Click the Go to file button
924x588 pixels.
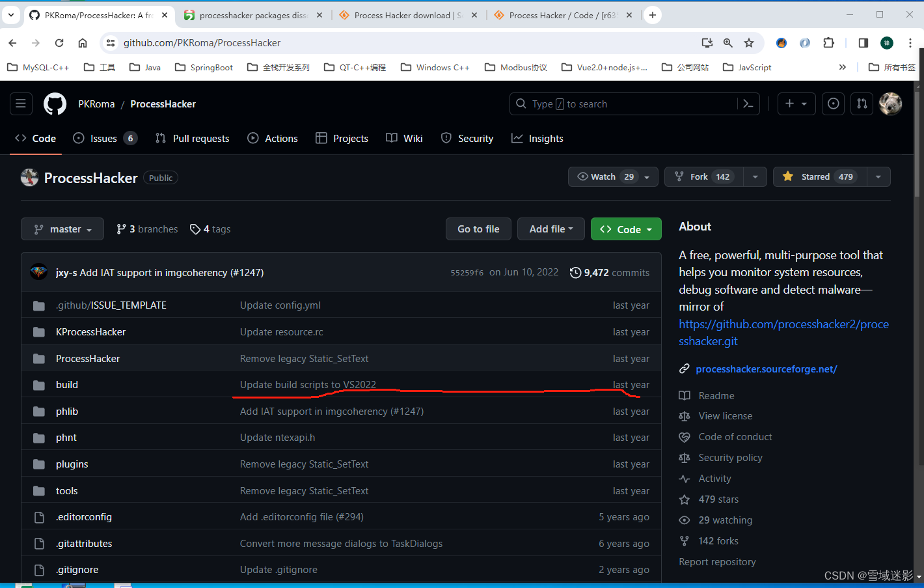pos(478,229)
